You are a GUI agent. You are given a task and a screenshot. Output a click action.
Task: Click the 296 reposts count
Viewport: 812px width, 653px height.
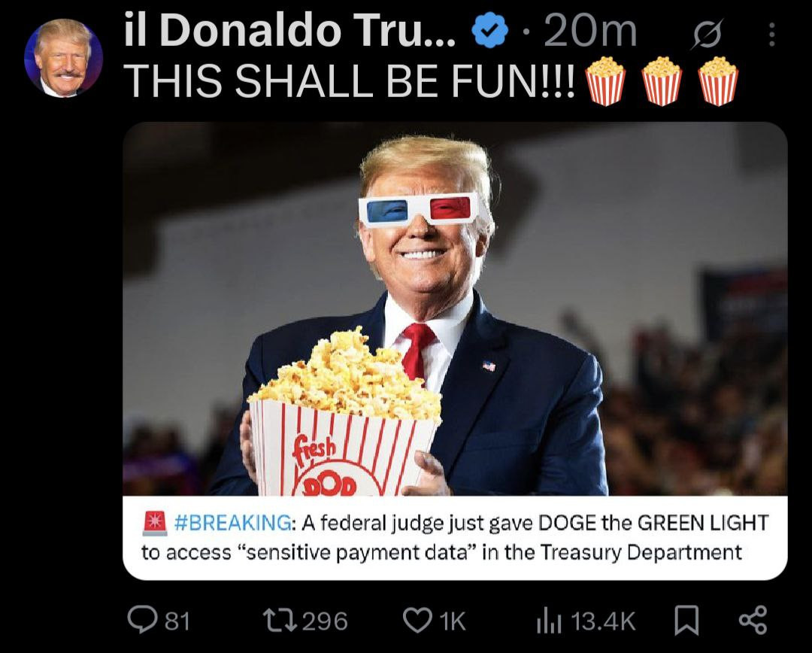click(325, 621)
